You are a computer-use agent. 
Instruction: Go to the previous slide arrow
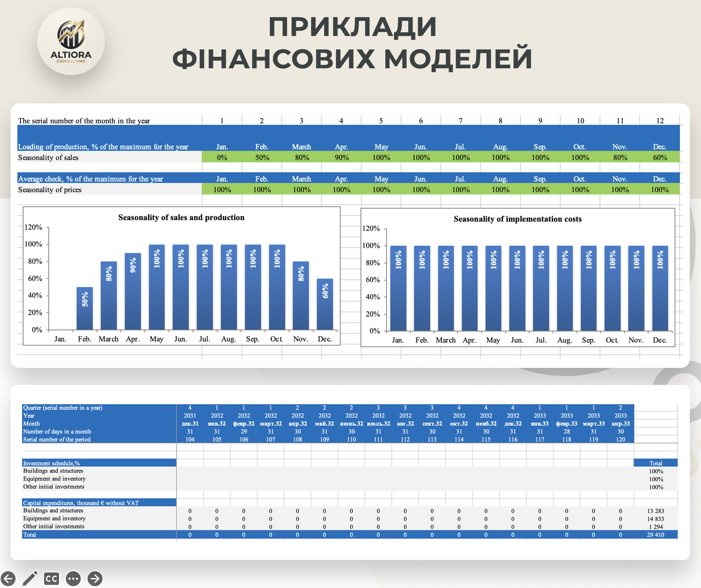coord(8,579)
